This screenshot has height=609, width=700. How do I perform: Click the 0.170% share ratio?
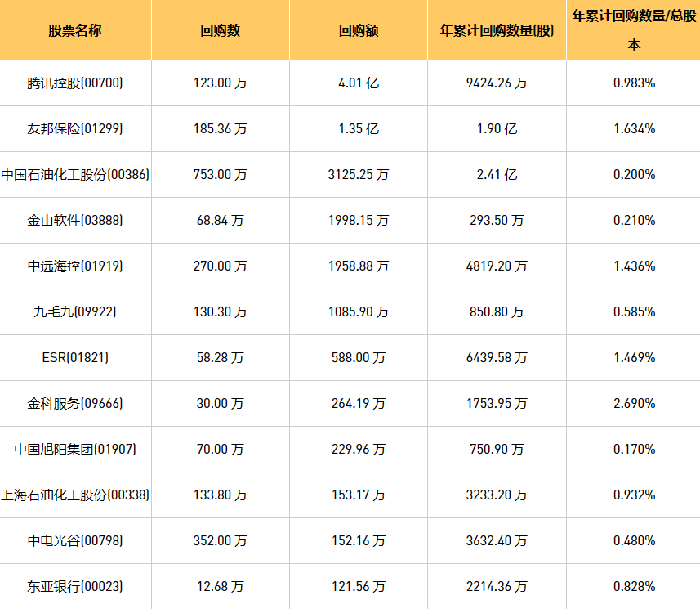(634, 449)
